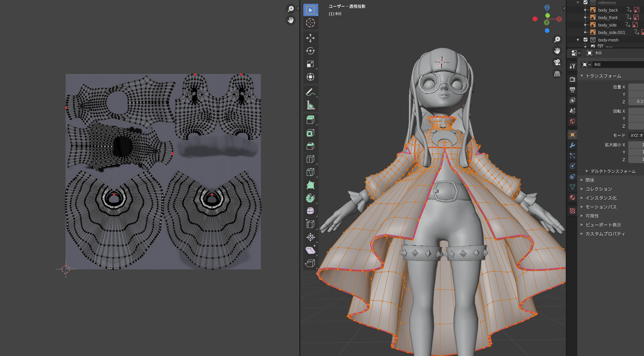Select the Inset Faces tool
The width and height of the screenshot is (644, 356).
310,133
